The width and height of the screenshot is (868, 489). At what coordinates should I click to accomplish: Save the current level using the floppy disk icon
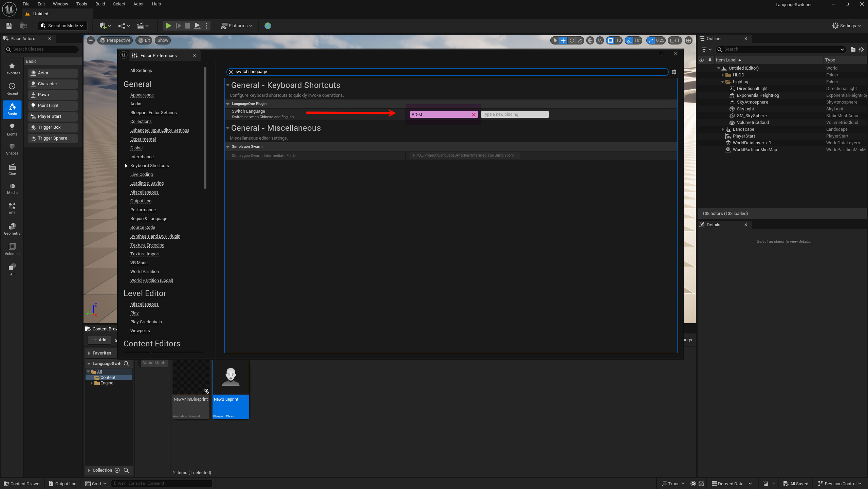pos(9,25)
